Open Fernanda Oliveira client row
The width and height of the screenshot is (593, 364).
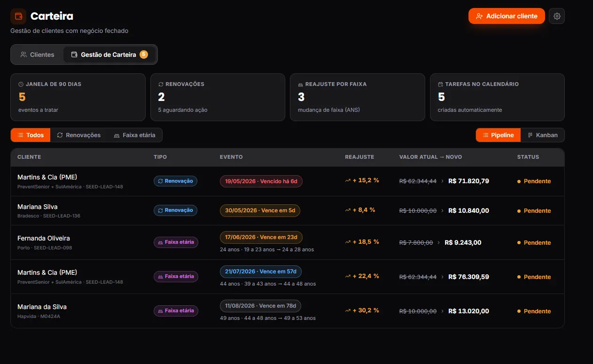[288, 242]
